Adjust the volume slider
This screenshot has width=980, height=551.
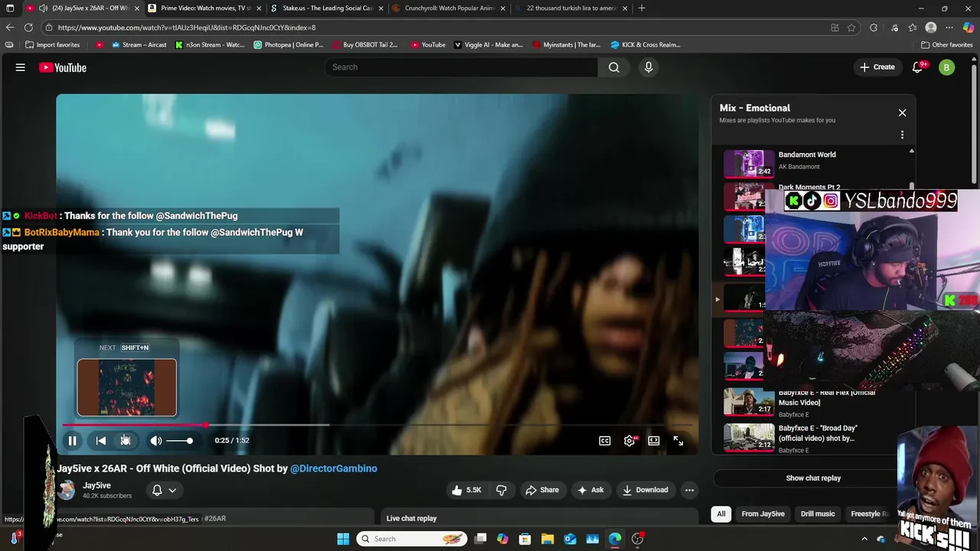[x=180, y=441]
